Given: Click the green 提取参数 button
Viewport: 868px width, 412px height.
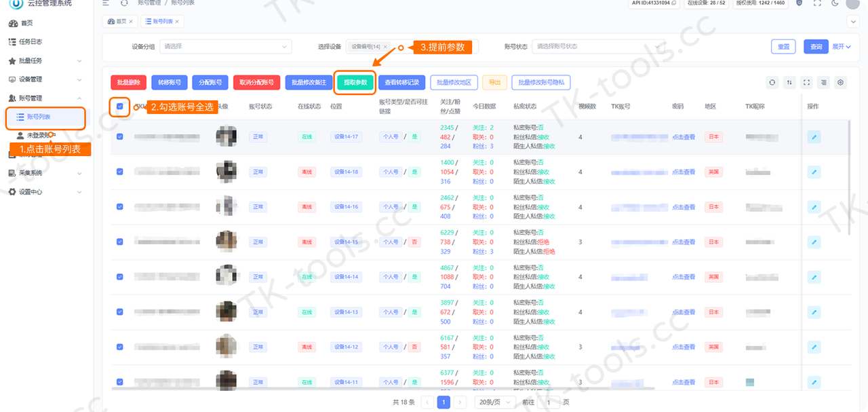Looking at the screenshot, I should pyautogui.click(x=355, y=83).
